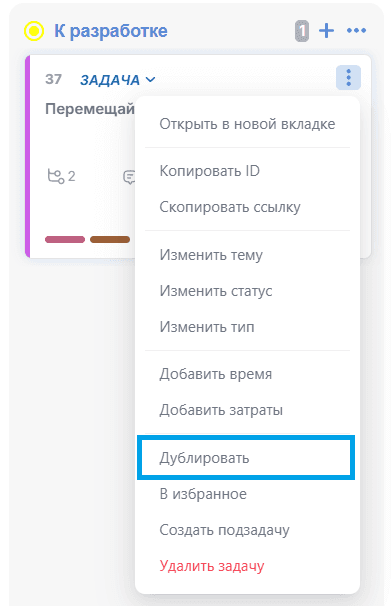
Task: Choose Дублировать menu item
Action: [x=246, y=458]
